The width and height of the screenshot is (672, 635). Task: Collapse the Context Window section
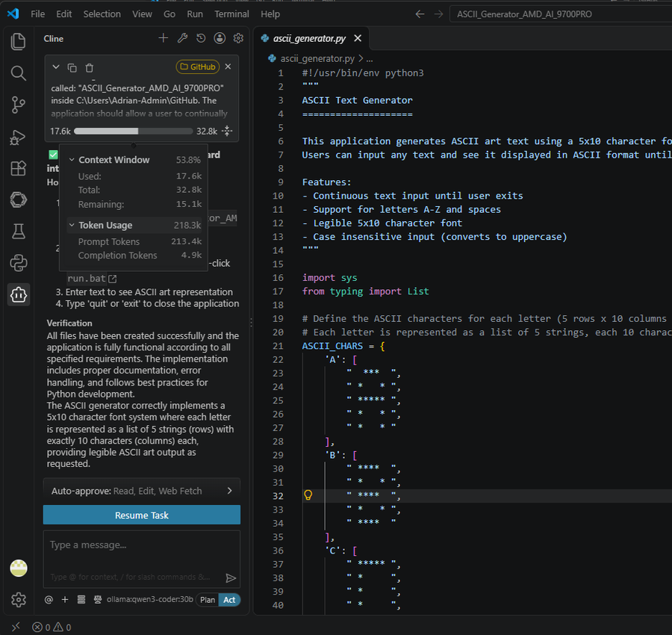point(72,160)
